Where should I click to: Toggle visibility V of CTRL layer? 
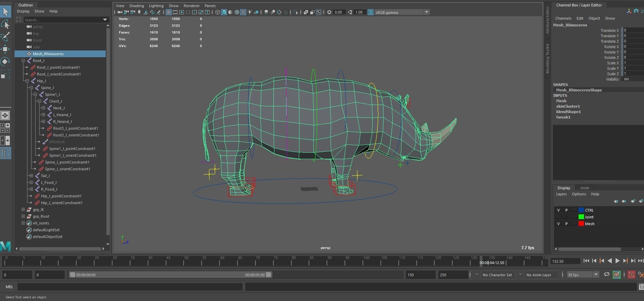(x=558, y=210)
